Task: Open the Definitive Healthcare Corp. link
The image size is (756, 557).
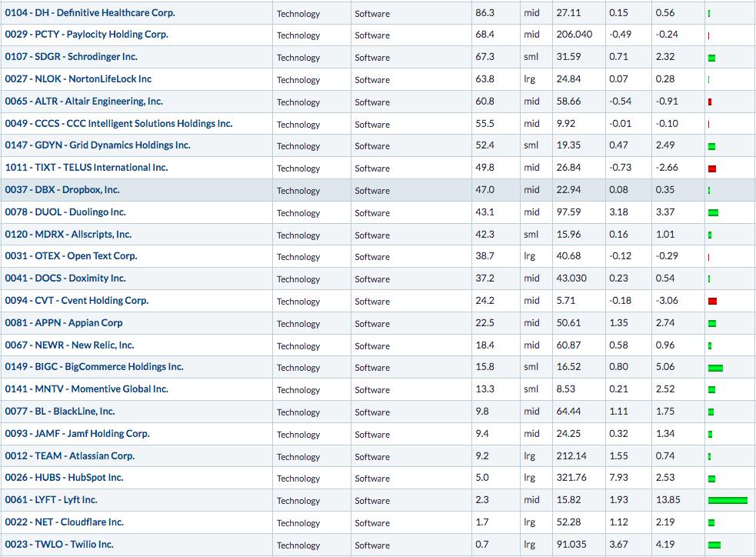Action: 90,13
